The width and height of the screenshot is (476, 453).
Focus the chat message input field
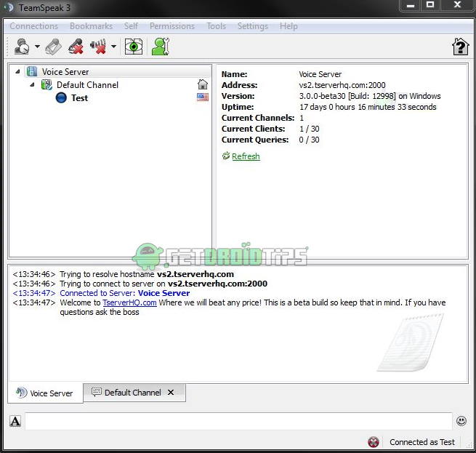tap(238, 421)
